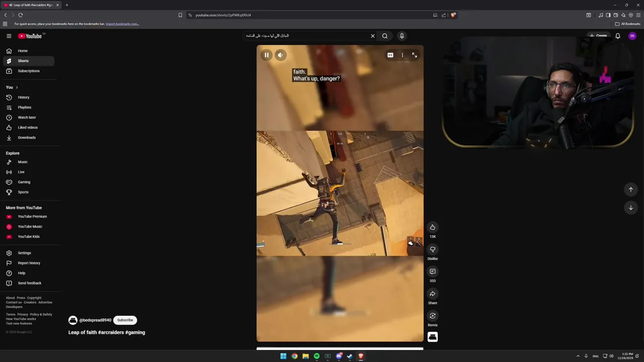This screenshot has height=362, width=644.
Task: Open @bedspread8940 channel name
Action: [x=95, y=320]
